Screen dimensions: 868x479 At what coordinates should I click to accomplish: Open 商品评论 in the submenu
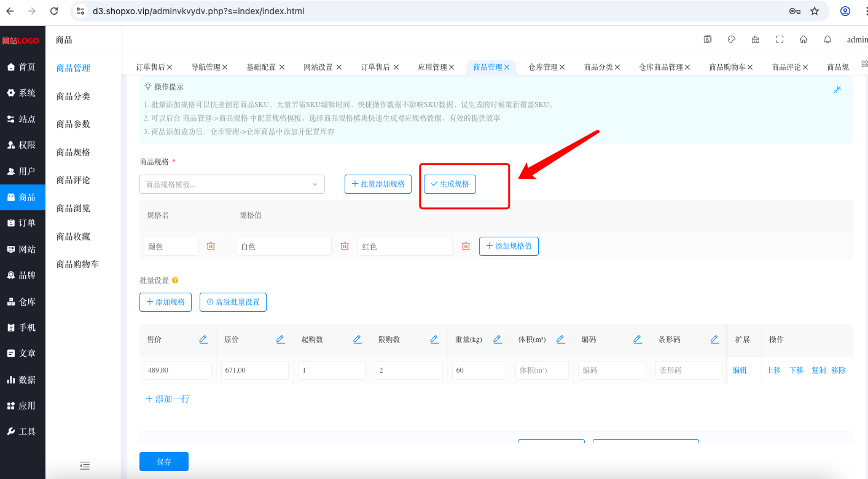(73, 180)
